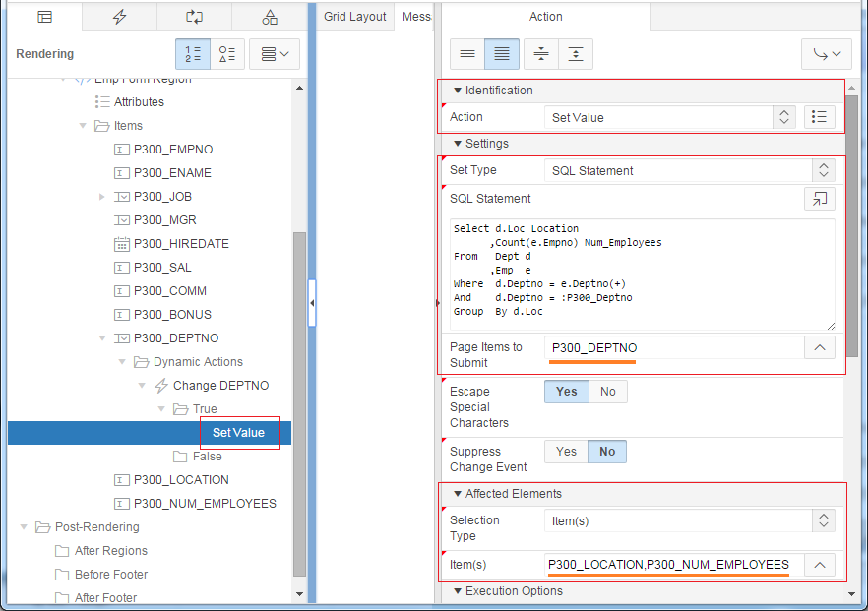Image resolution: width=868 pixels, height=611 pixels.
Task: Switch to the Page Shared Components tab
Action: [x=270, y=17]
